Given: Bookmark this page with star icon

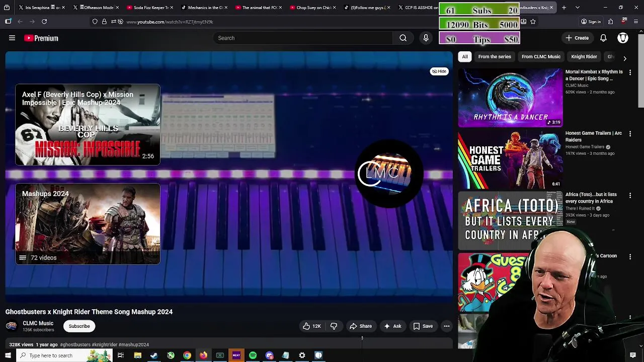Looking at the screenshot, I should point(533,22).
